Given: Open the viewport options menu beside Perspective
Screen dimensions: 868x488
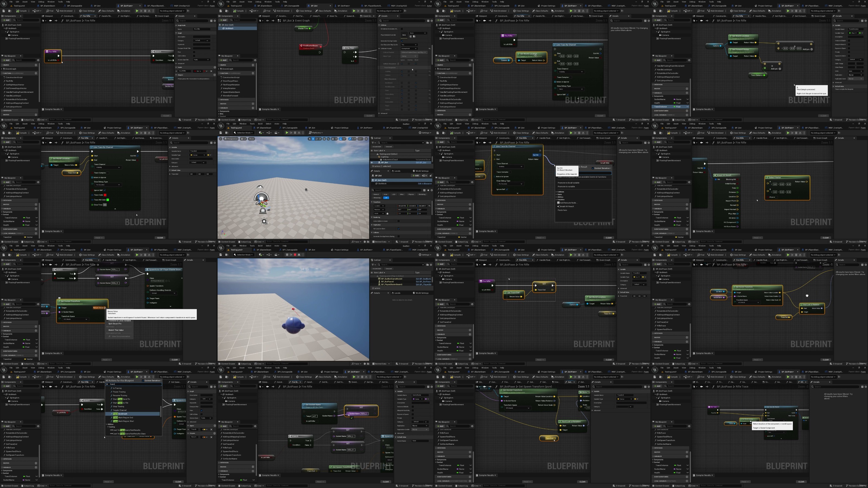Looking at the screenshot, I should (221, 139).
